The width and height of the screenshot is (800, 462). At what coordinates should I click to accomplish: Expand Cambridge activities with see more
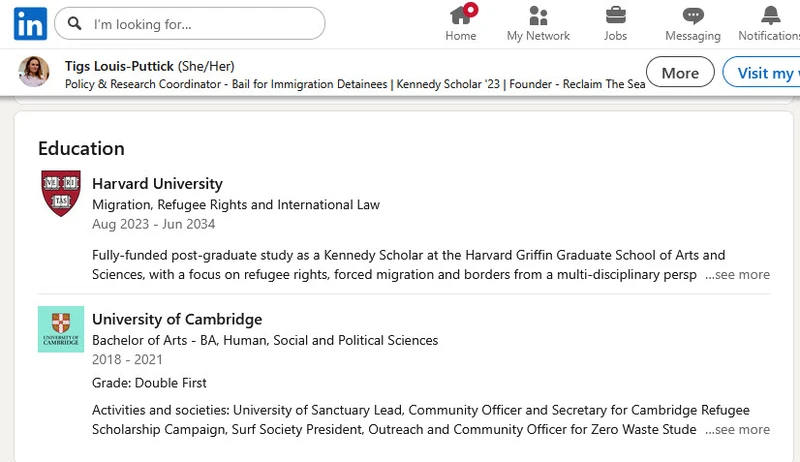[737, 429]
